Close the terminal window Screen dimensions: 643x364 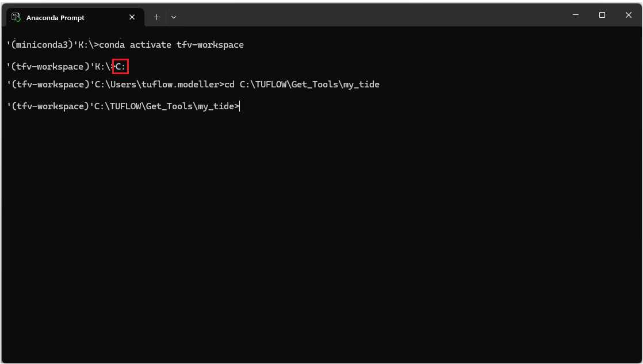click(629, 15)
